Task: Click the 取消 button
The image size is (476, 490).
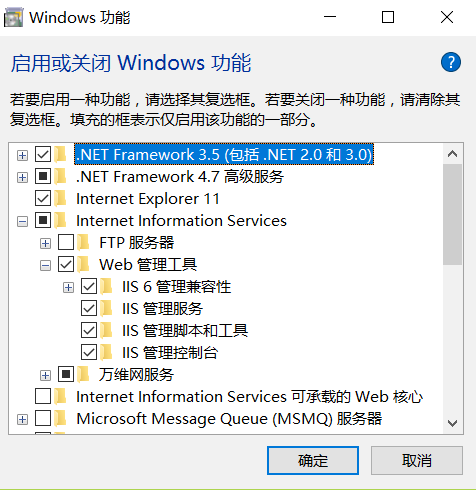Action: point(417,460)
